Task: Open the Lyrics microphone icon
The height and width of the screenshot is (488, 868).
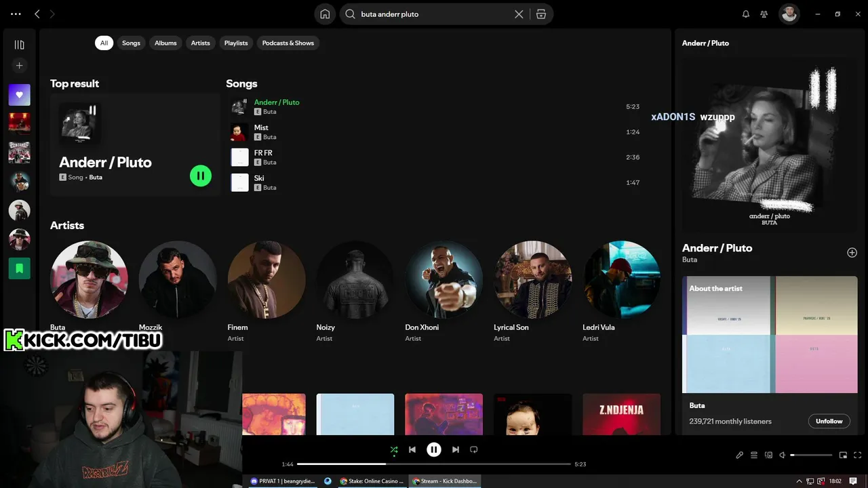Action: [x=740, y=455]
